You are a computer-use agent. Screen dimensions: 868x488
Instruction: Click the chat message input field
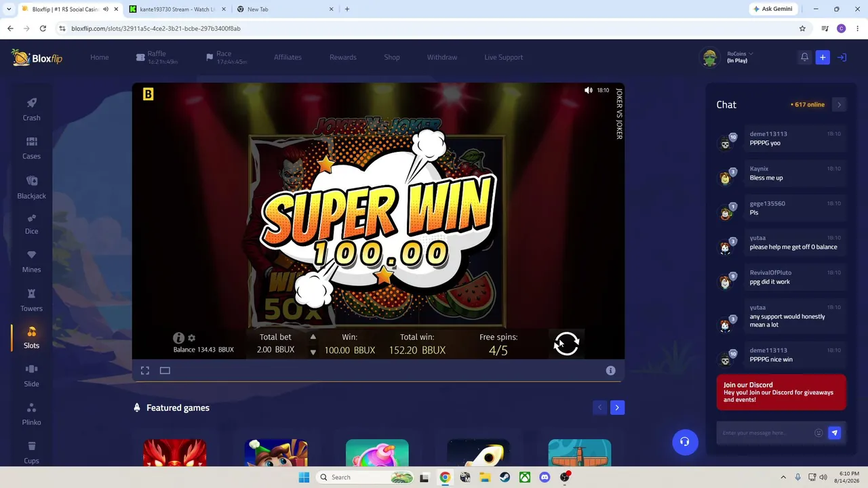(766, 433)
